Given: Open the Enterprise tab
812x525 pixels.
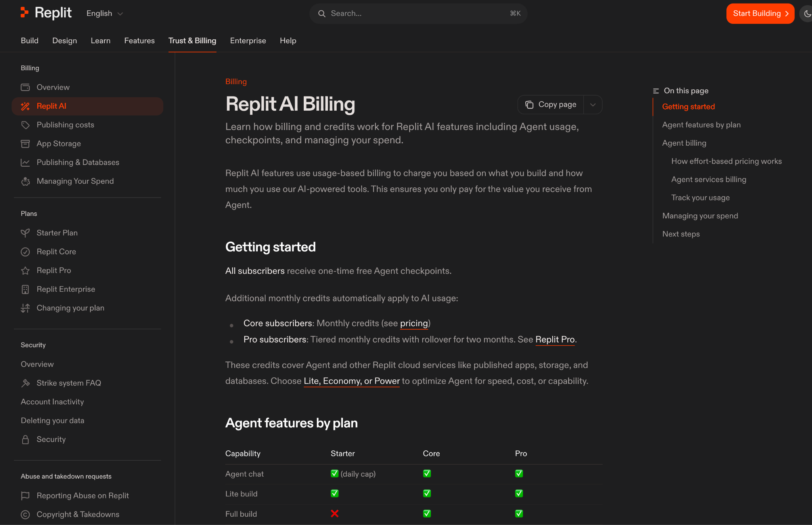Looking at the screenshot, I should [x=248, y=40].
